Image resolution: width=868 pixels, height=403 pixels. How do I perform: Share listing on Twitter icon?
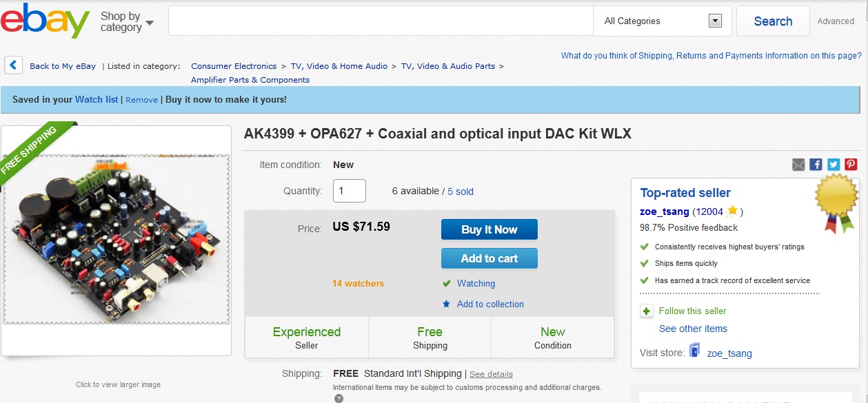click(834, 165)
